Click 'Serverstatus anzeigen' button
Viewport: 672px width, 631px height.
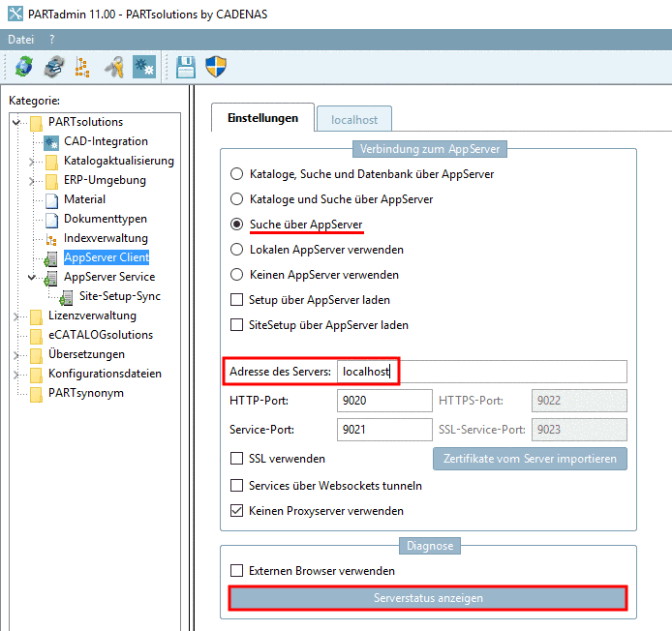pyautogui.click(x=428, y=597)
